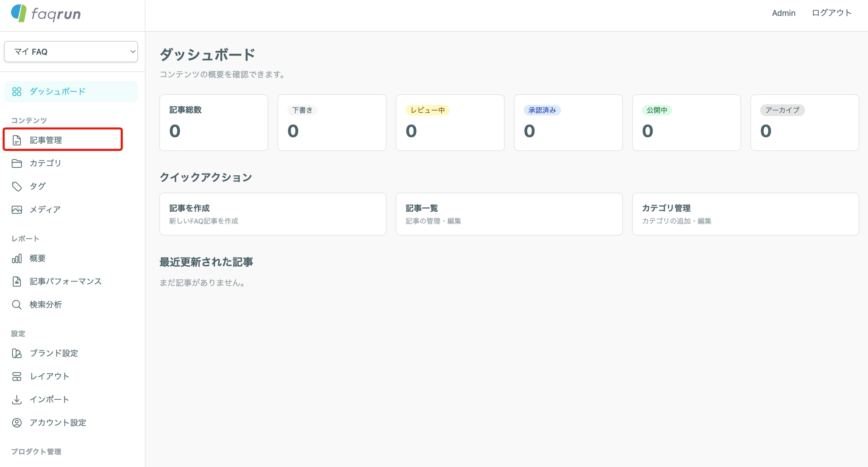Open 概要 report in the sidebar

(x=71, y=259)
